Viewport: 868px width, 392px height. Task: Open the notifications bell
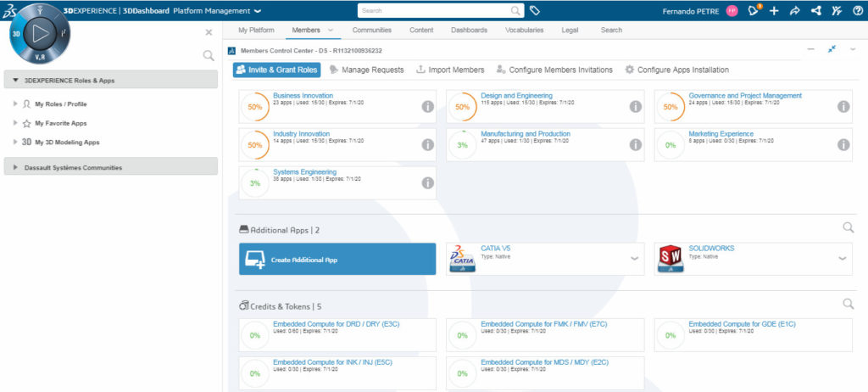click(754, 10)
